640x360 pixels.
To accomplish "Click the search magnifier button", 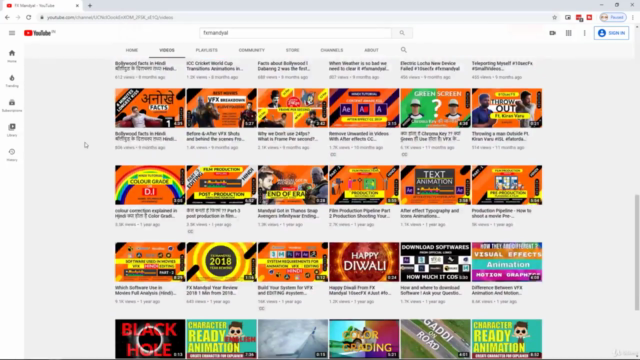I will click(402, 33).
